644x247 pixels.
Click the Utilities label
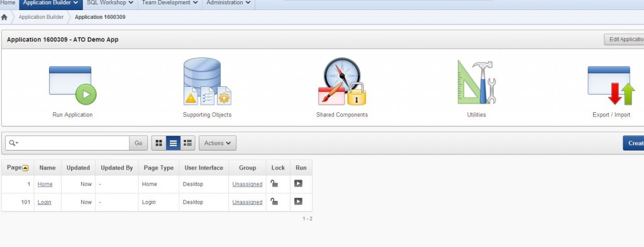click(x=477, y=115)
